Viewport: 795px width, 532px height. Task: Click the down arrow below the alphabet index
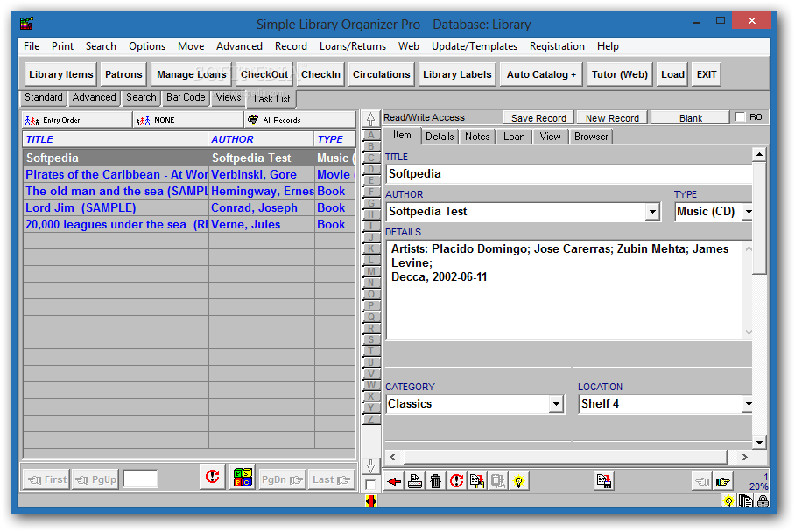pos(371,466)
